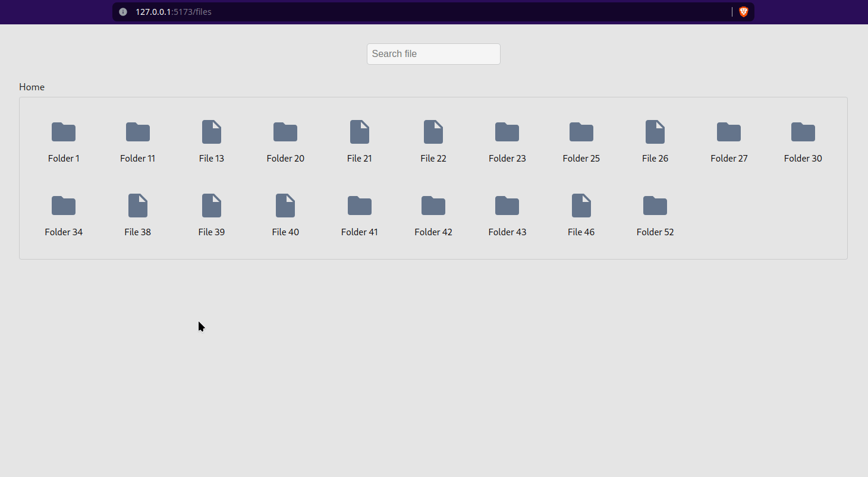Viewport: 868px width, 477px height.
Task: Click the 'File 21' name label
Action: (360, 159)
